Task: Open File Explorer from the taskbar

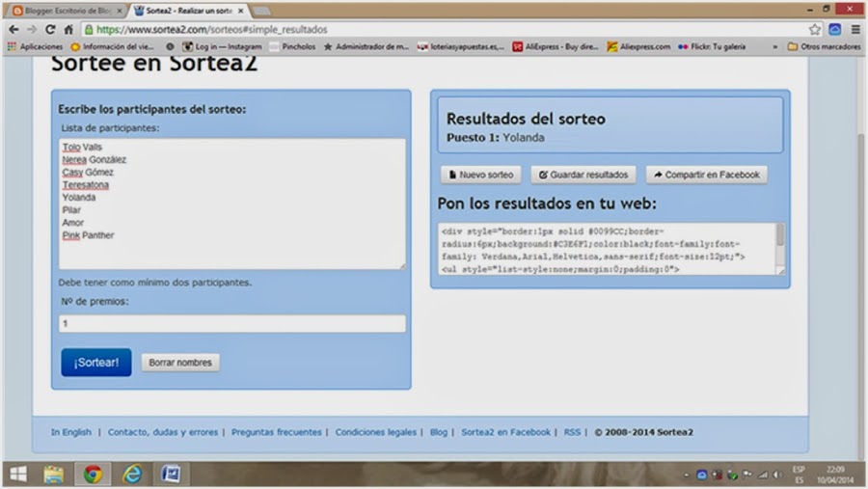Action: (x=54, y=474)
